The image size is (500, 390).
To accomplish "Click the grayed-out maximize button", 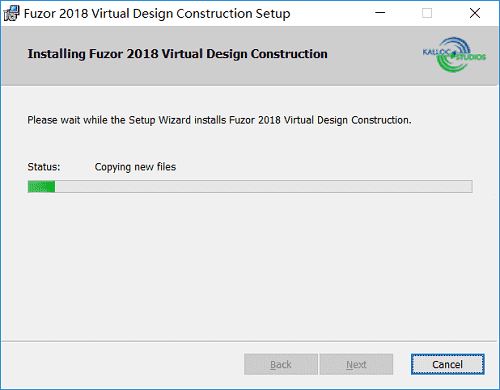I will coord(427,13).
